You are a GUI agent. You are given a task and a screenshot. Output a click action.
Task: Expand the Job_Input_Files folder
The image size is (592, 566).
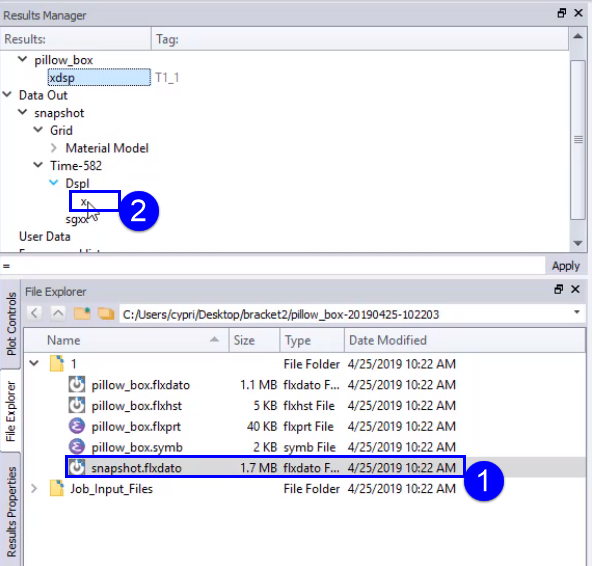point(34,489)
